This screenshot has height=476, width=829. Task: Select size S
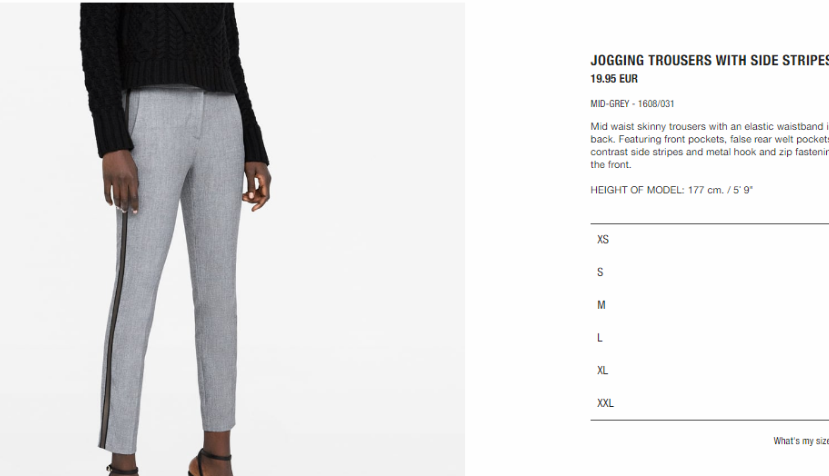click(x=710, y=272)
